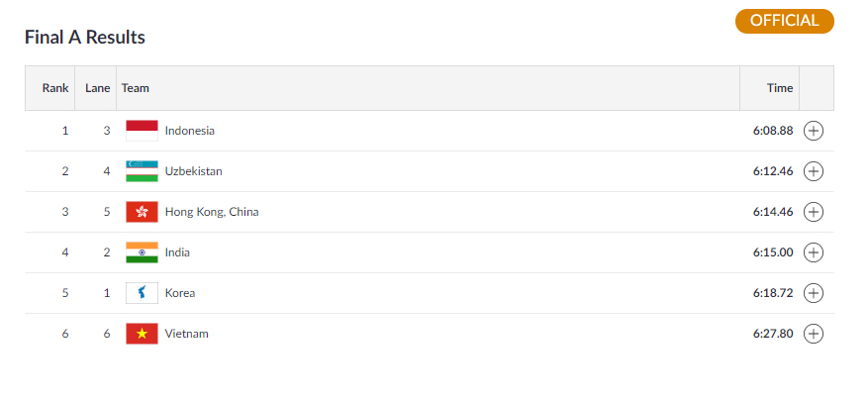Select the Rank column header
868x401 pixels.
(x=55, y=88)
